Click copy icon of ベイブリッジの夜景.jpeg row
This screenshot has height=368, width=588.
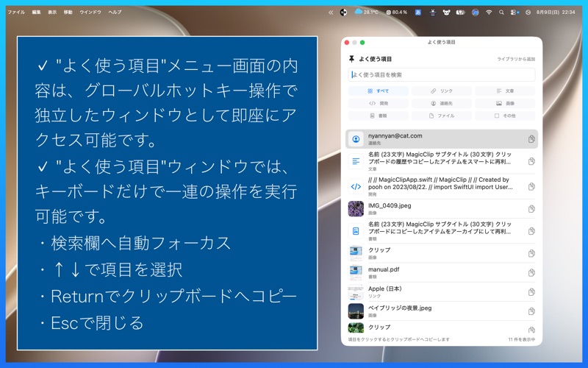tap(531, 311)
